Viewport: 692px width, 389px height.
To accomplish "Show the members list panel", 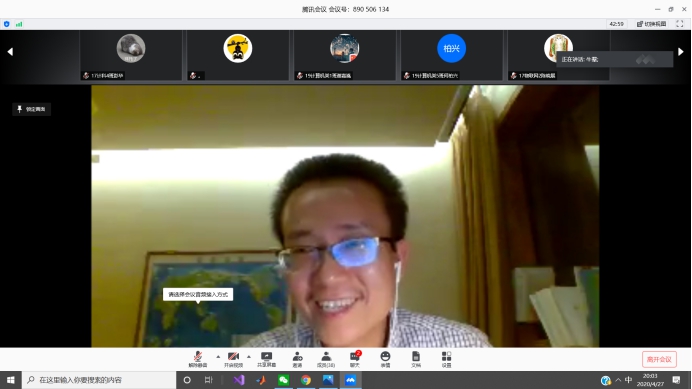I will click(x=326, y=359).
